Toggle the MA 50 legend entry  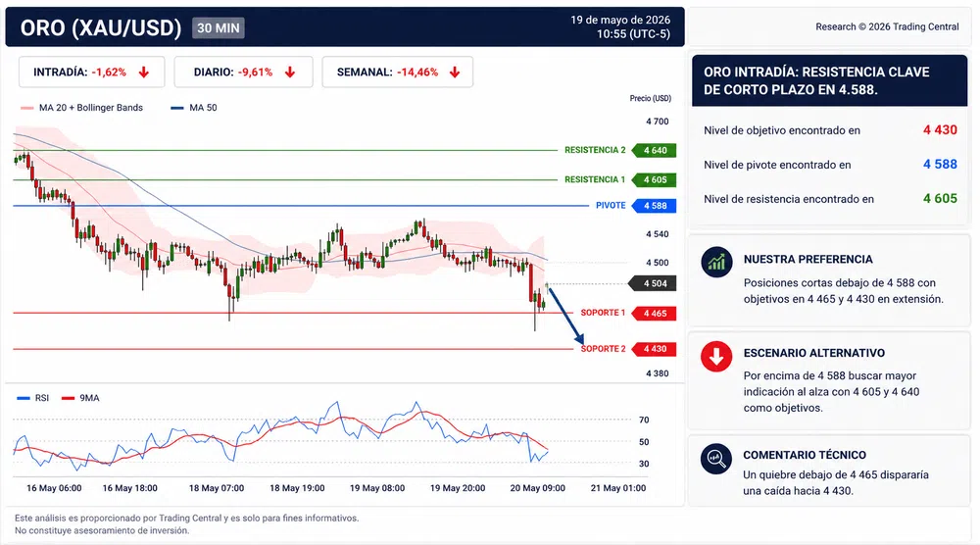coord(194,108)
